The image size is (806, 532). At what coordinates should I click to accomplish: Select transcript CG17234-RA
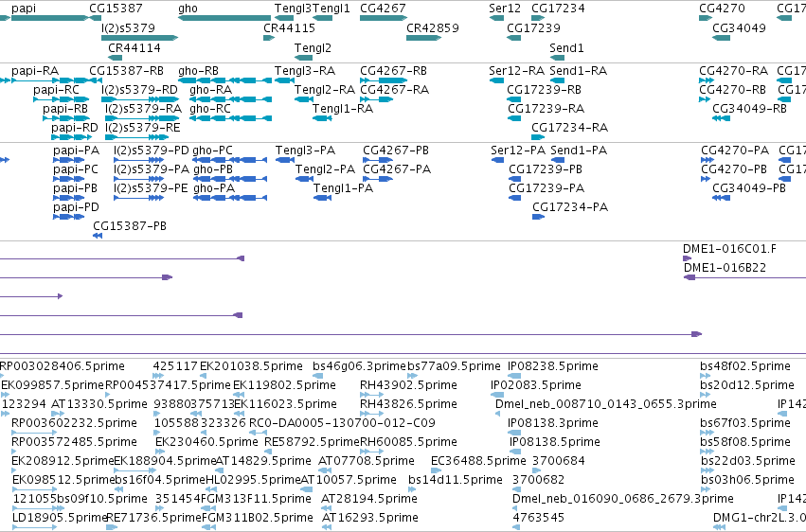point(569,128)
